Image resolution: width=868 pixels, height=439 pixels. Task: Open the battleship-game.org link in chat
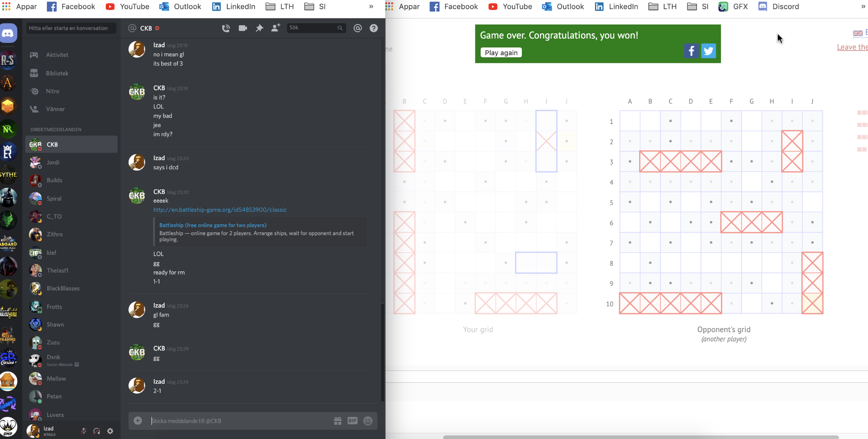point(220,209)
